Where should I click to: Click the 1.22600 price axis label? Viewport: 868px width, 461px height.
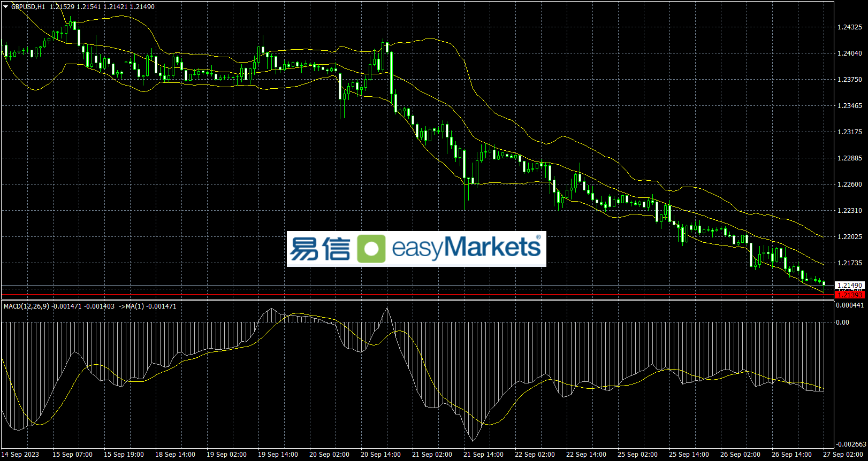[x=850, y=185]
